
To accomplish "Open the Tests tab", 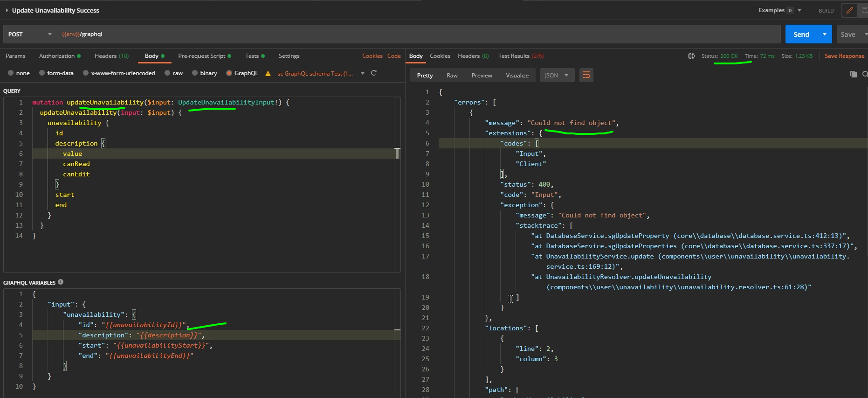I will coord(255,56).
